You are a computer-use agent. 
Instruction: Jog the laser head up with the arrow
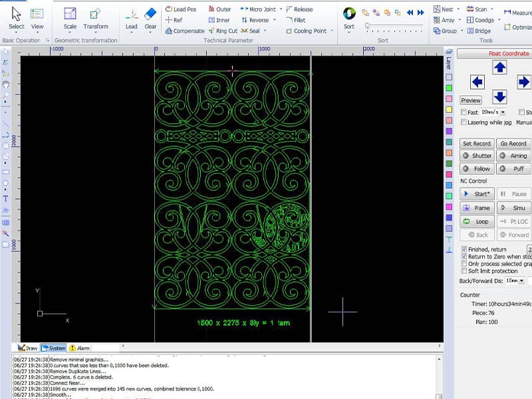[x=499, y=67]
